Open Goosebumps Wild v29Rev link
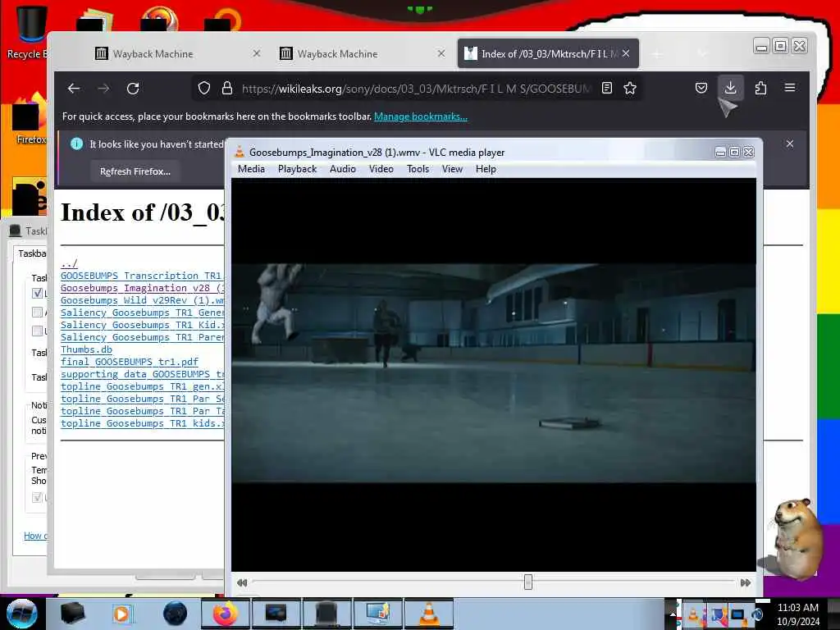The height and width of the screenshot is (630, 840). [142, 300]
